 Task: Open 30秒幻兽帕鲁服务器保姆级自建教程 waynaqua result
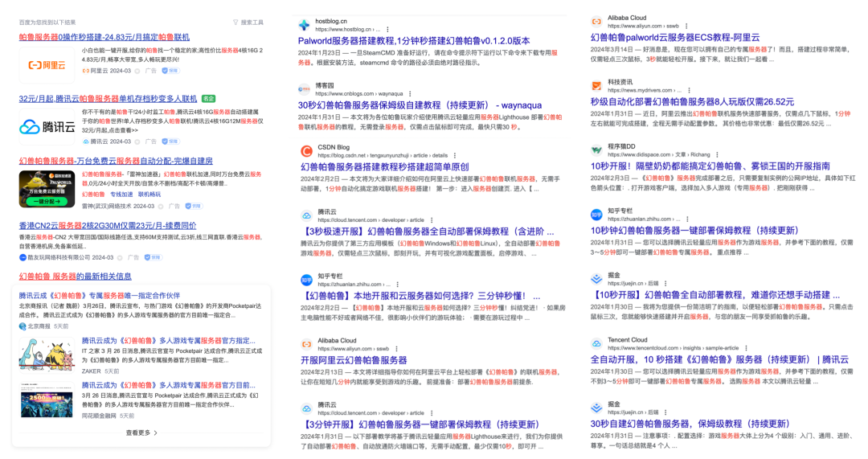click(x=420, y=105)
